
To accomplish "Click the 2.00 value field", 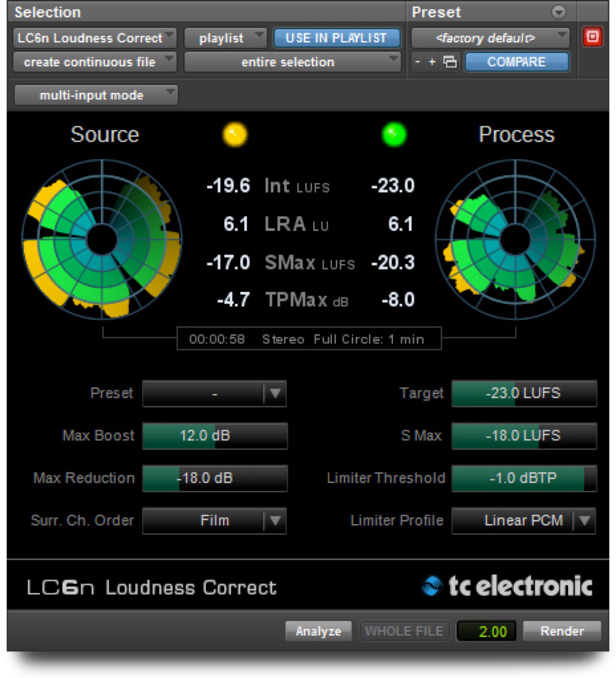I will pyautogui.click(x=486, y=631).
